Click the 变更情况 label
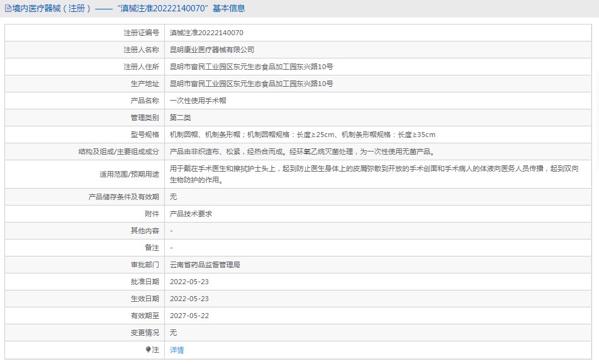599x364 pixels. (x=145, y=333)
